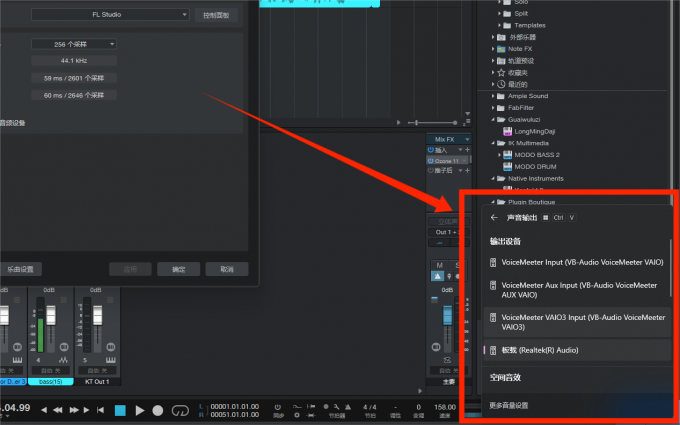Select the KT Out 1 channel label

tap(97, 382)
